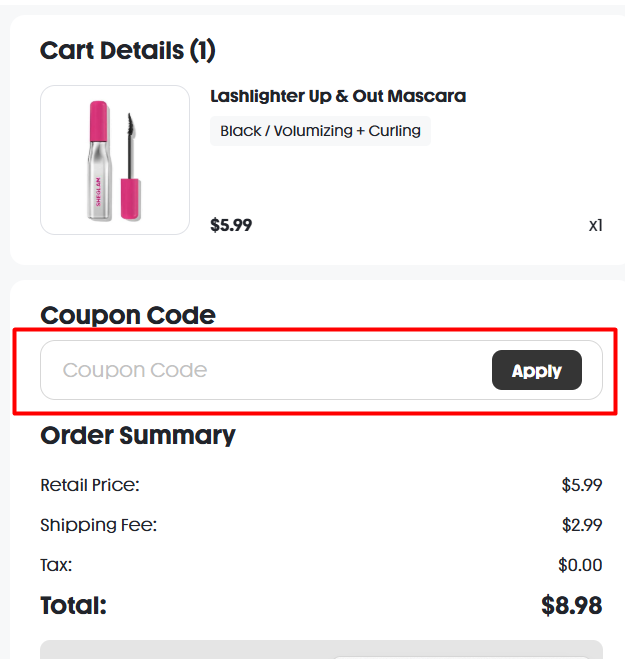
Task: Click the $5.99 price under the product
Action: (231, 225)
